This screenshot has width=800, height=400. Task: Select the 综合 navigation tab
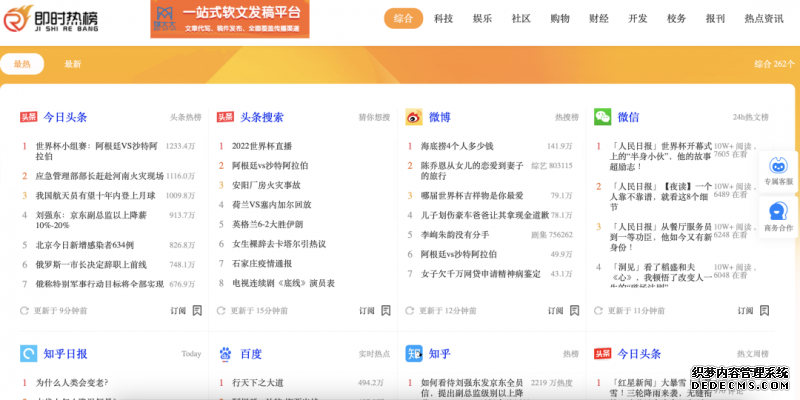click(x=404, y=19)
